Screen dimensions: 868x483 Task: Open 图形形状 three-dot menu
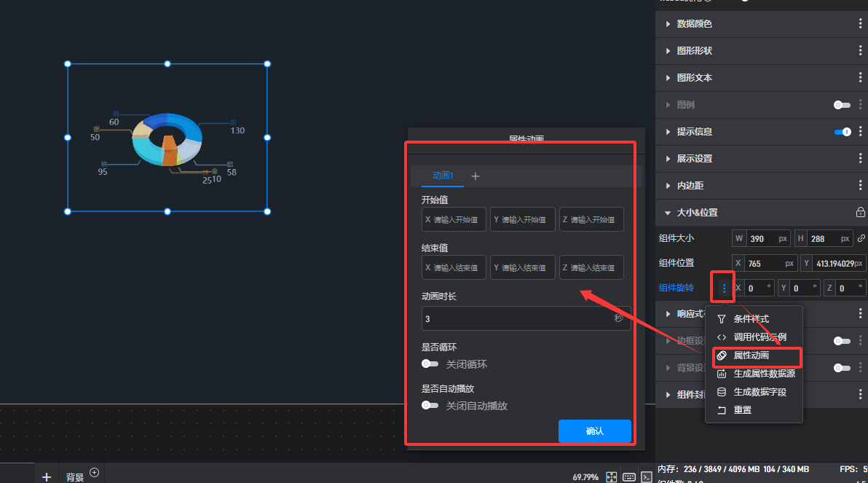click(860, 50)
